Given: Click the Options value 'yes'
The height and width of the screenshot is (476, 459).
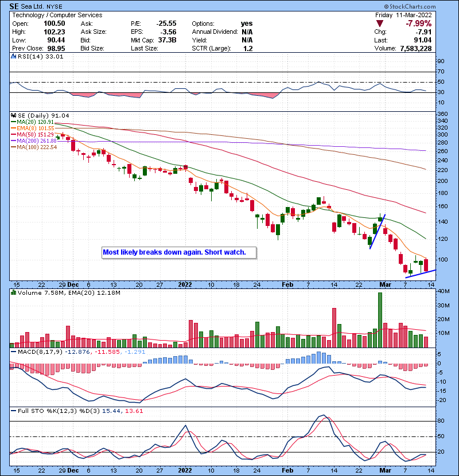Looking at the screenshot, I should click(x=247, y=24).
